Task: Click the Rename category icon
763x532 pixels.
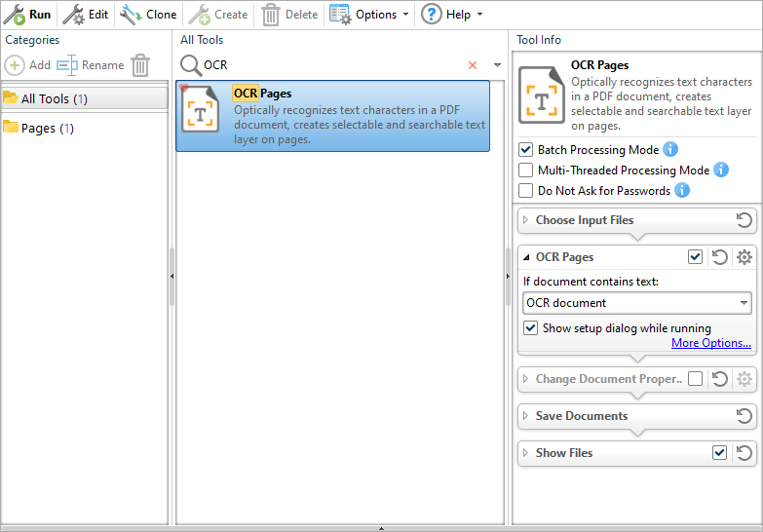Action: (x=66, y=65)
